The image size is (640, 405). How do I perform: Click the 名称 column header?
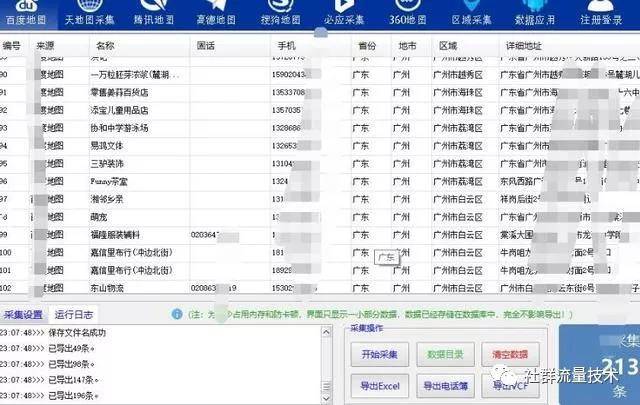[x=105, y=46]
